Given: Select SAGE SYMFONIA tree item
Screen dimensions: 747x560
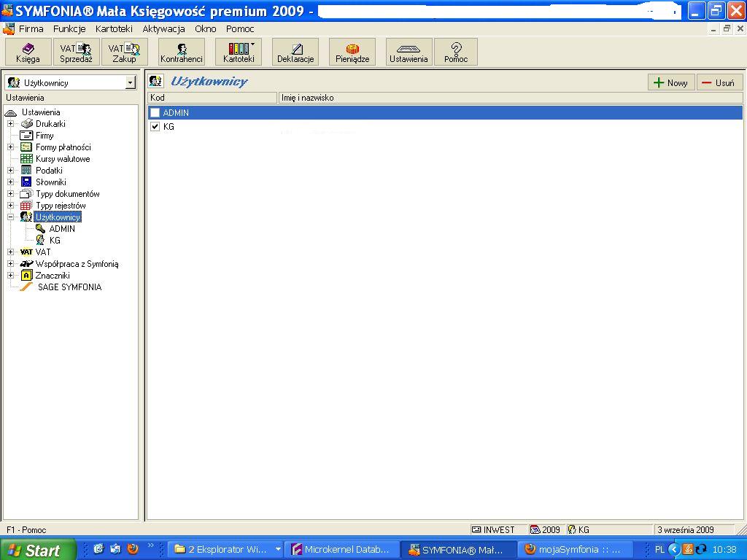Looking at the screenshot, I should [x=69, y=287].
